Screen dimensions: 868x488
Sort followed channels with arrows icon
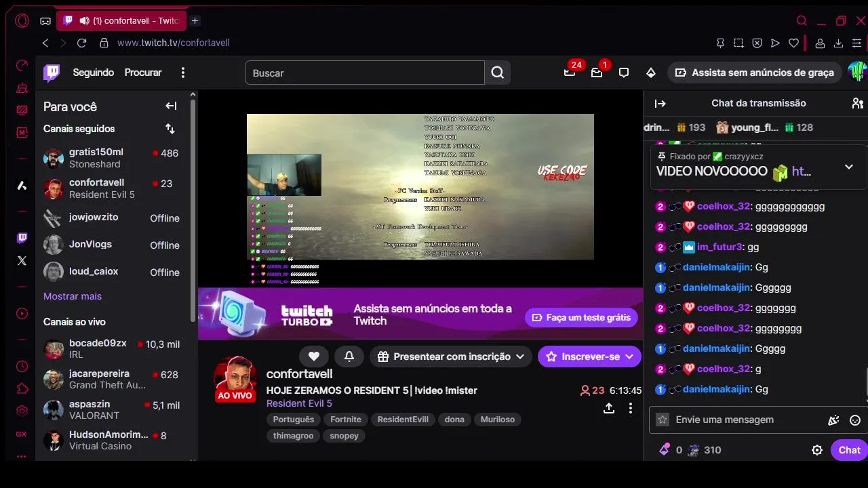pos(170,129)
